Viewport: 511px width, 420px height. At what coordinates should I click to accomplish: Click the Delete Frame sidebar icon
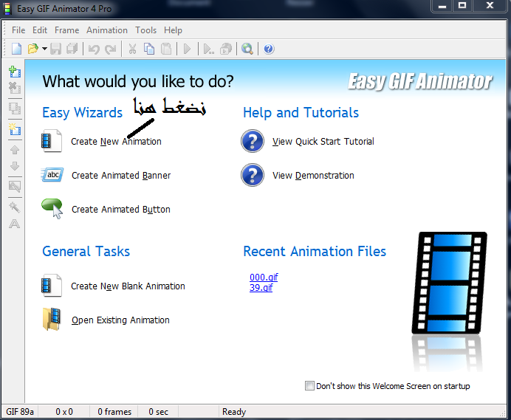[x=15, y=88]
